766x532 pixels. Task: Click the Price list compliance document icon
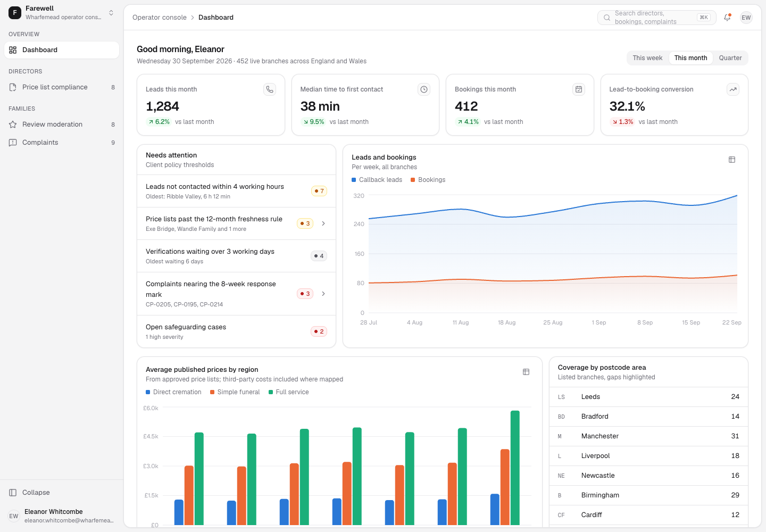click(x=13, y=87)
